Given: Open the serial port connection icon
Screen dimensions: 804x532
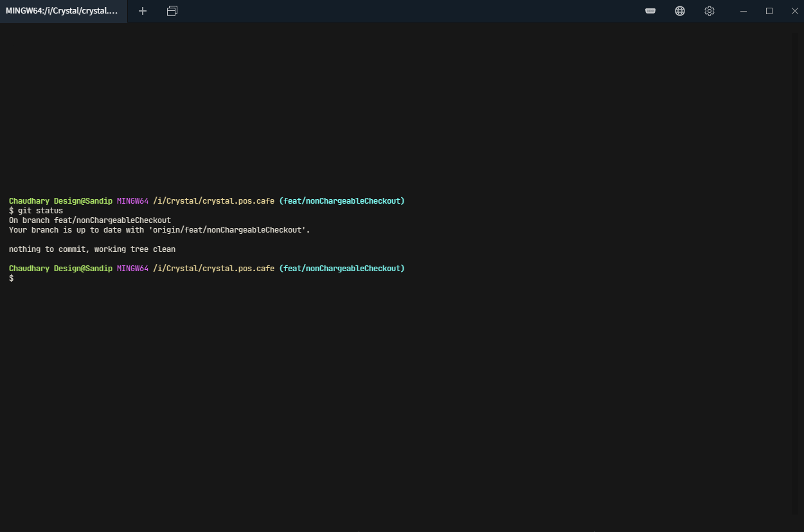Looking at the screenshot, I should [x=650, y=11].
